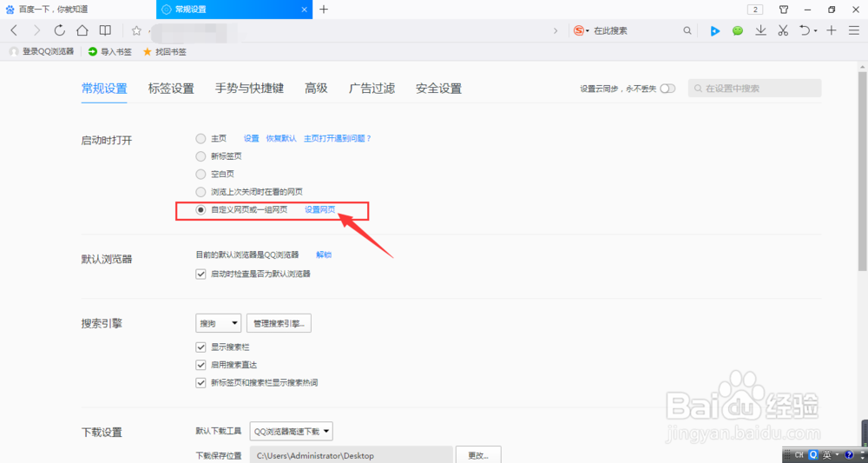Click the download path C:\Users\Administrator\Desktop field
The image size is (868, 463).
coord(351,454)
